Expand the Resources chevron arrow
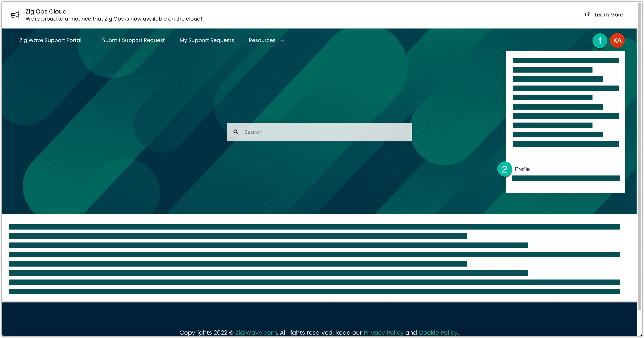The height and width of the screenshot is (338, 644). tap(282, 41)
